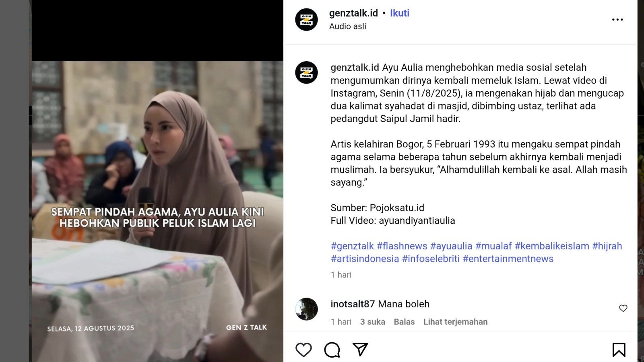Like the post with heart icon

click(303, 350)
